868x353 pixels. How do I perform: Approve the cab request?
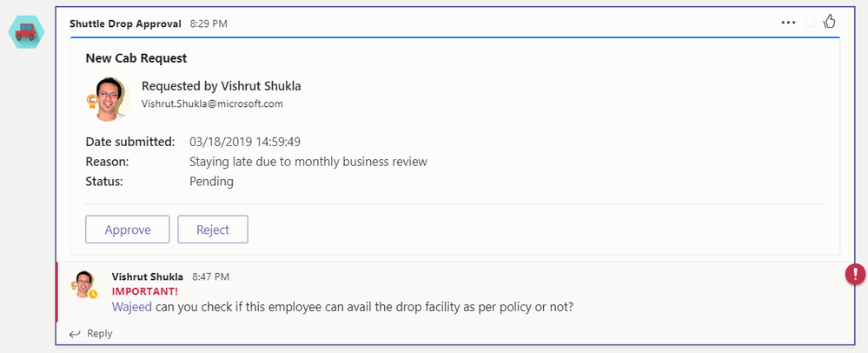[x=128, y=230]
